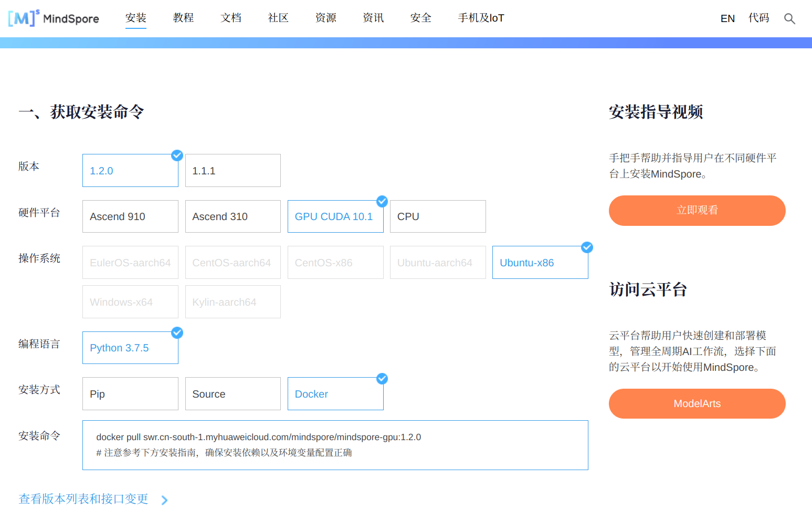Open the 安全 menu item
Viewport: 812px width, 520px height.
click(421, 18)
